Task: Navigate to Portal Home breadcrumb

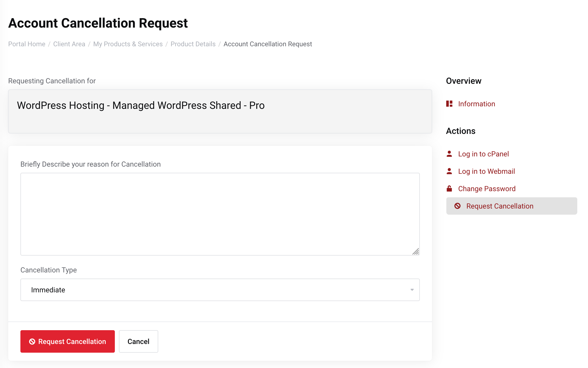Action: pos(27,44)
